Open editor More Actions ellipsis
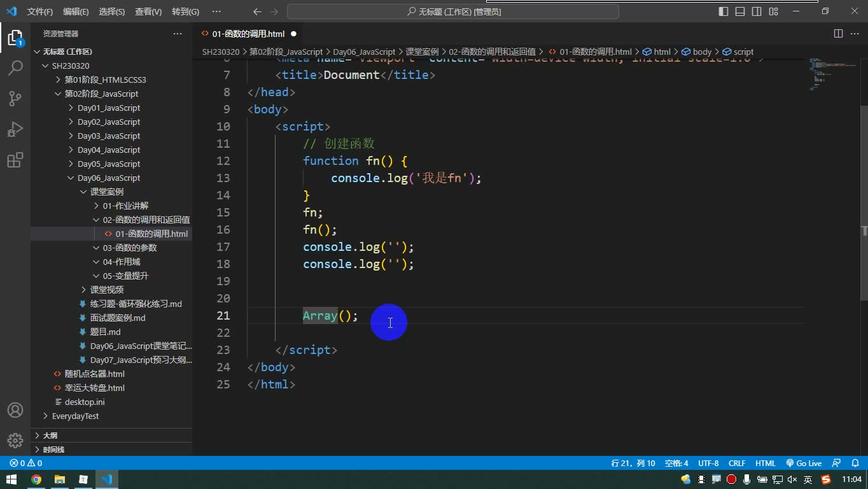Image resolution: width=868 pixels, height=489 pixels. [855, 34]
